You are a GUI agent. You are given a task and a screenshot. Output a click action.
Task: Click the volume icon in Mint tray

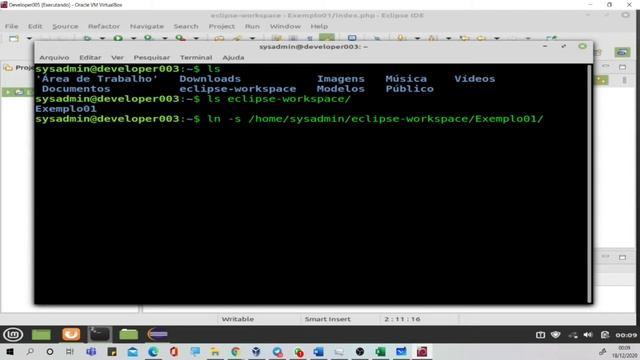pos(588,335)
